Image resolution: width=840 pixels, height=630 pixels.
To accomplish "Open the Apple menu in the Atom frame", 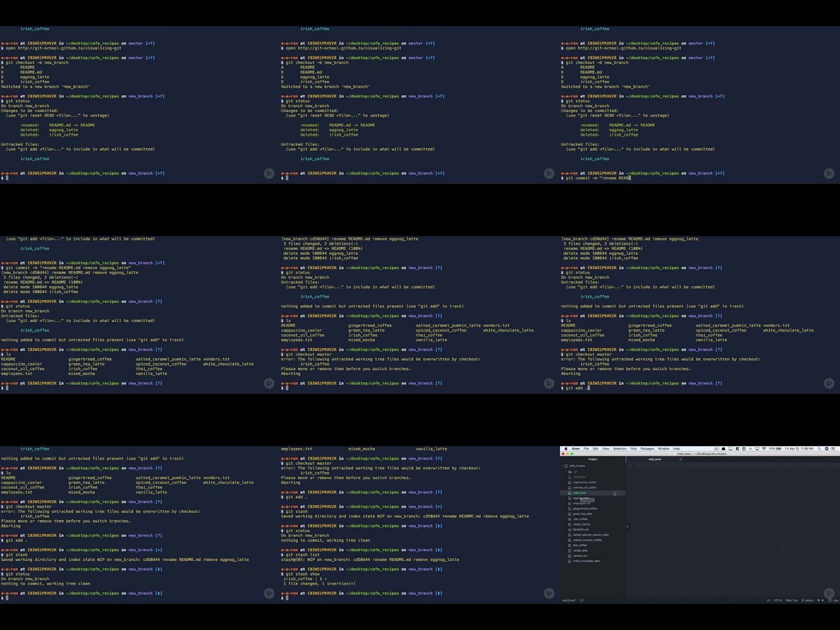I will pyautogui.click(x=566, y=449).
